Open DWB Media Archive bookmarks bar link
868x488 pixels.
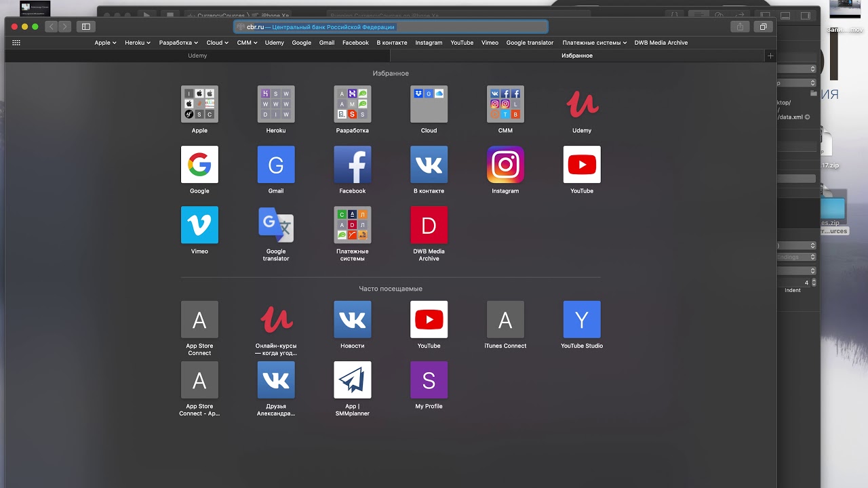point(661,43)
